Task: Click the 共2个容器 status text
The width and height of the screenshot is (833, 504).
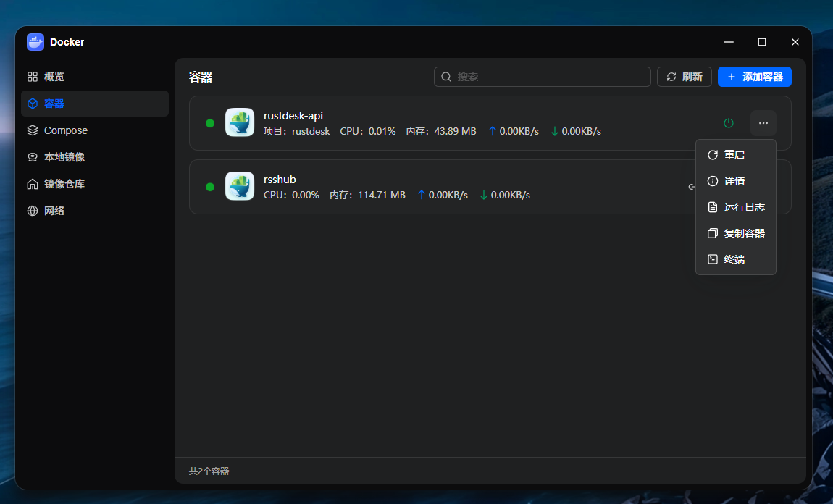Action: point(209,471)
